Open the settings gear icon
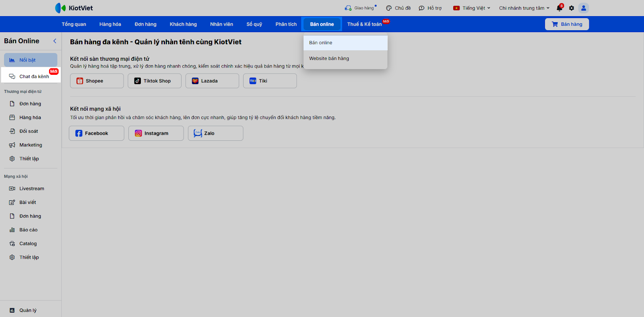Screen dimensions: 644x317 click(x=572, y=8)
